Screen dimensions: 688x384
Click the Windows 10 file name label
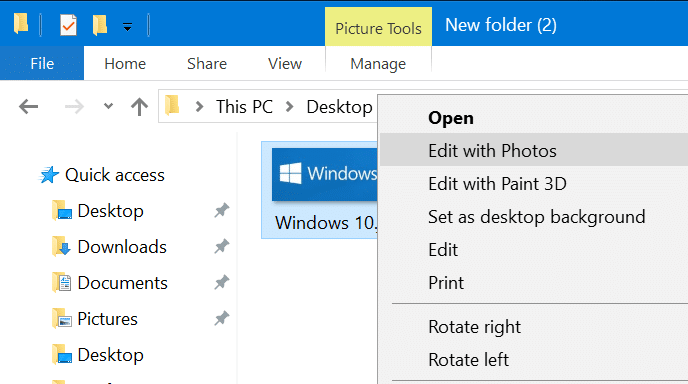click(326, 223)
